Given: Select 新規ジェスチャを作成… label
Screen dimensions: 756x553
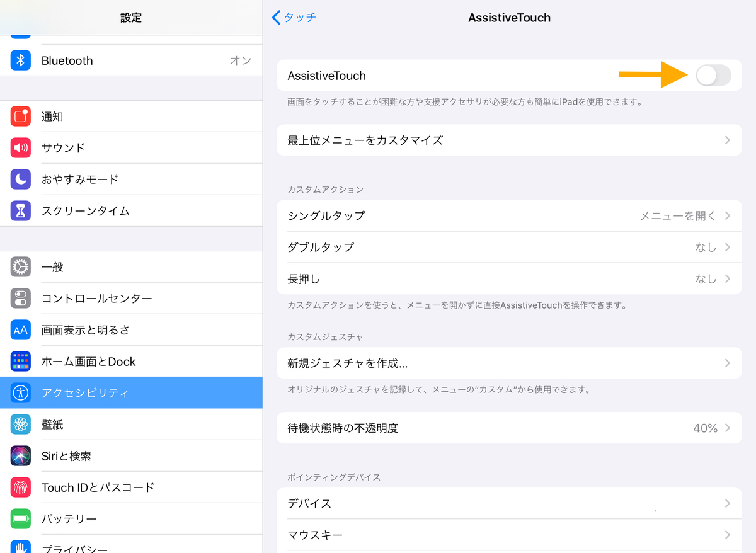Looking at the screenshot, I should tap(348, 363).
